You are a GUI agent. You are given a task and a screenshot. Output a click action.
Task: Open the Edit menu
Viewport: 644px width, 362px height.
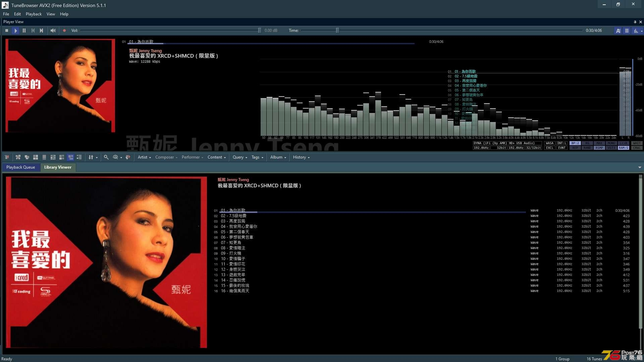click(x=17, y=14)
